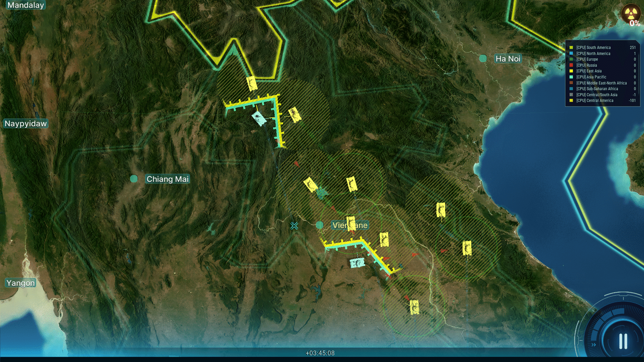
Task: Click the cyan X marker left of Vientiane
Action: click(x=294, y=226)
